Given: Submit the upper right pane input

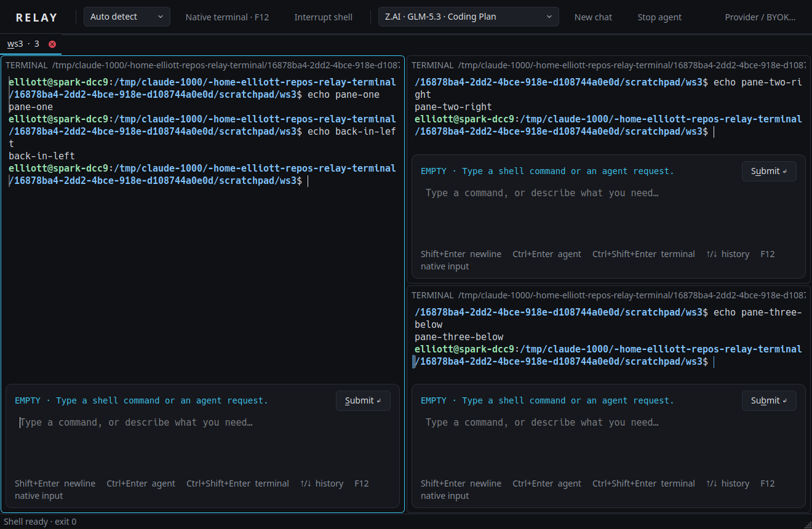Looking at the screenshot, I should 769,171.
